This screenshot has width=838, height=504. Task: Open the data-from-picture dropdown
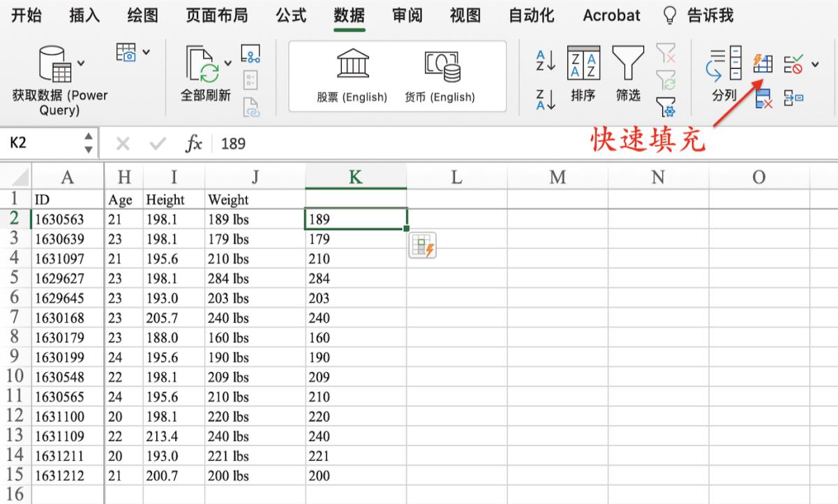(x=146, y=52)
